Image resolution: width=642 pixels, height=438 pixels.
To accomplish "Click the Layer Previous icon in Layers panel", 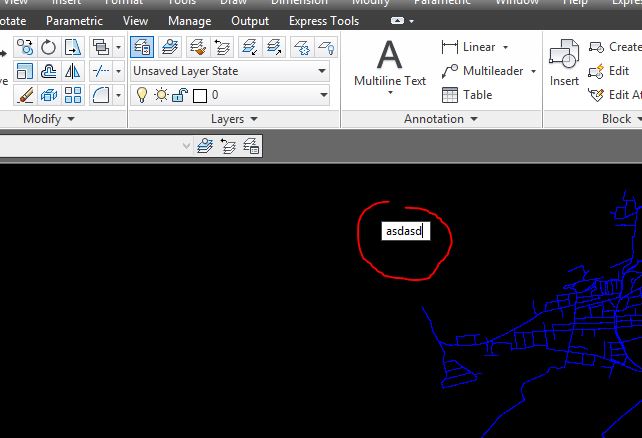I will point(222,47).
